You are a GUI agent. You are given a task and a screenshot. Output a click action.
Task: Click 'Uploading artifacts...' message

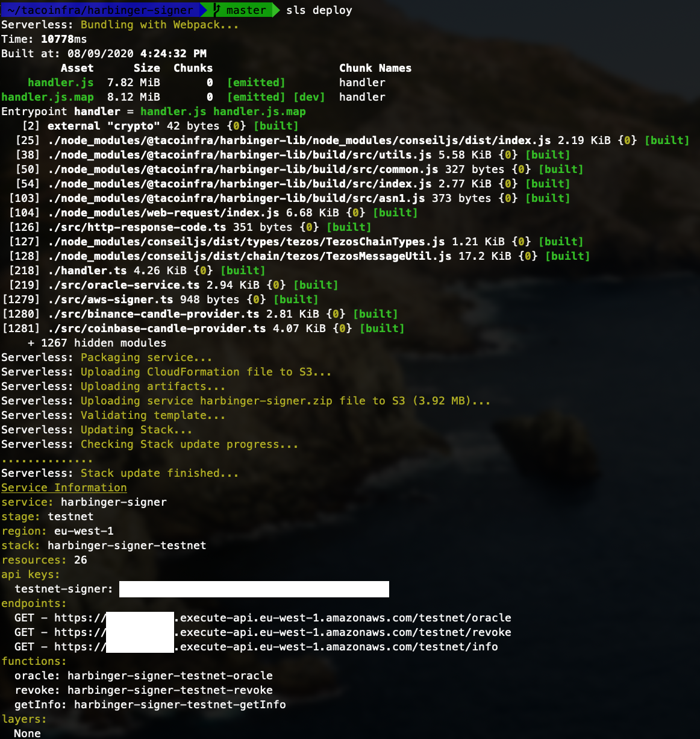click(153, 386)
